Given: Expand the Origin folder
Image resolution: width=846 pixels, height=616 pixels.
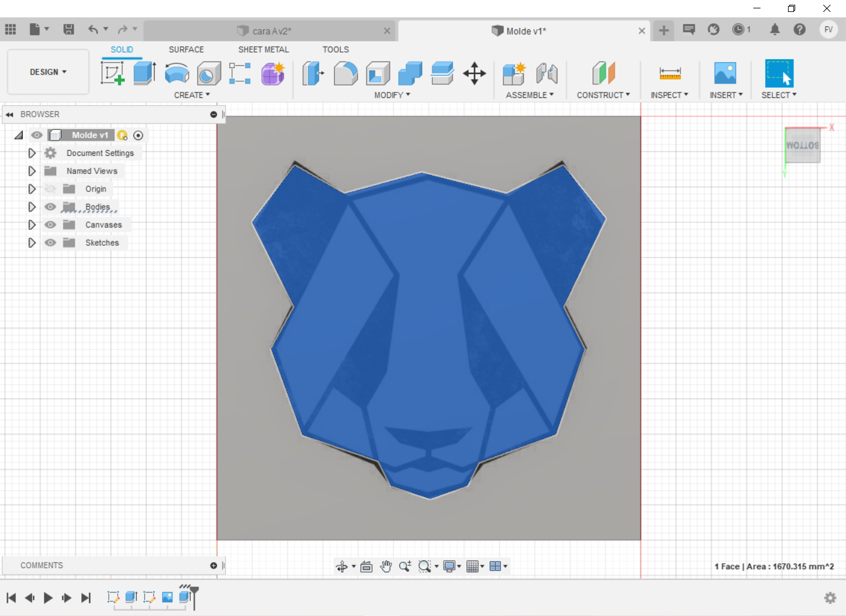Looking at the screenshot, I should [x=32, y=189].
